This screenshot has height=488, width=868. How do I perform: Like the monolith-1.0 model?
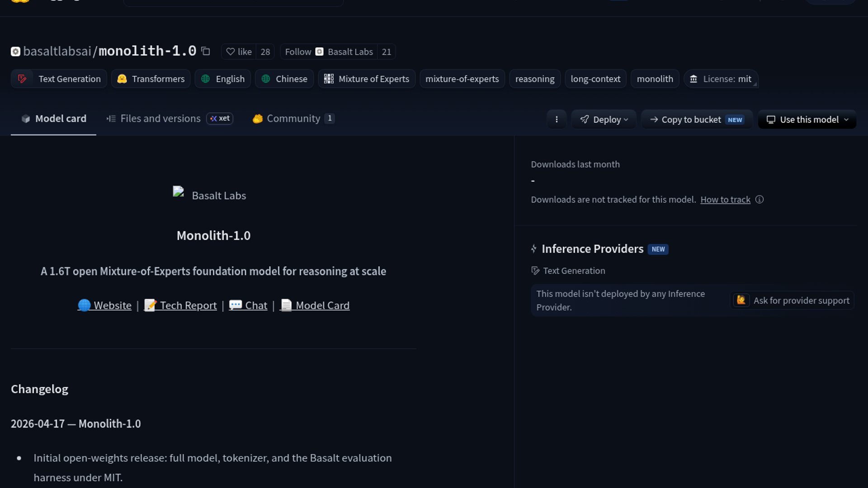(239, 52)
